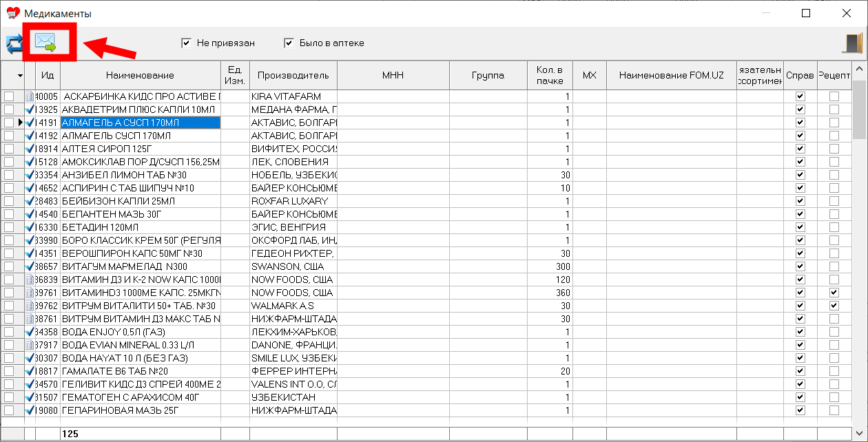Click the МНН column header
The width and height of the screenshot is (868, 442).
(393, 76)
